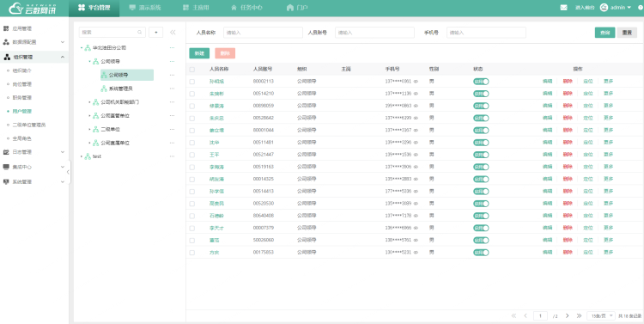Click 编辑 link for account 80002113

[547, 82]
